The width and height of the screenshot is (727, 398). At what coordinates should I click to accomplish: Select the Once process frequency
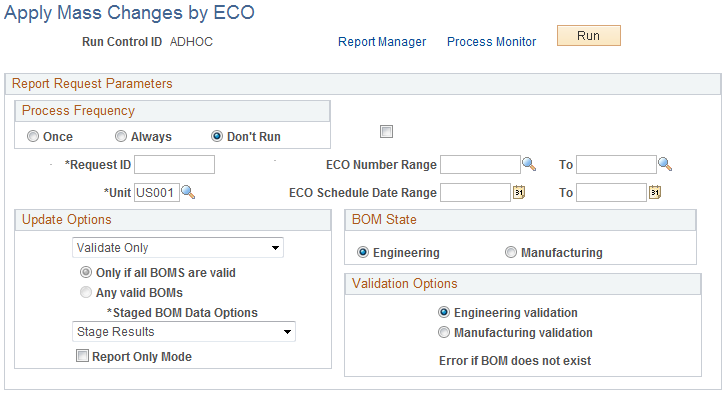[x=32, y=136]
